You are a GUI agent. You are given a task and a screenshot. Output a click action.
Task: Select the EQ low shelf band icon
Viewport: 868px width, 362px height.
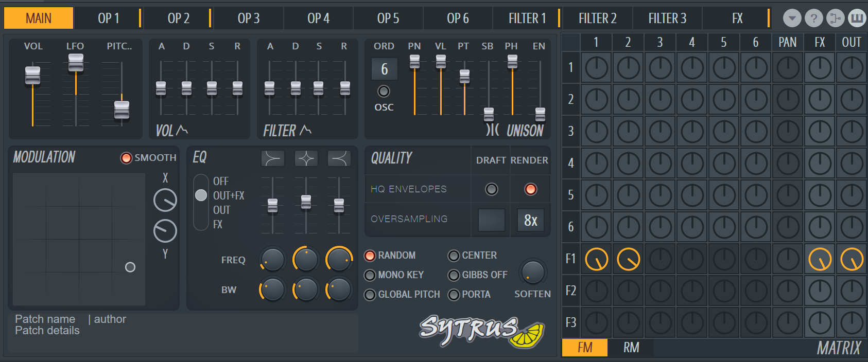(x=273, y=158)
